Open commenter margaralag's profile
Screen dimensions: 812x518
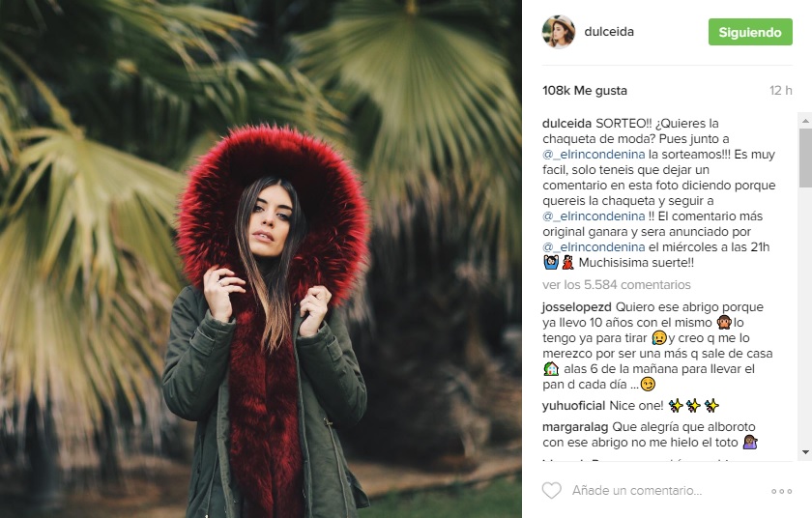[x=575, y=427]
